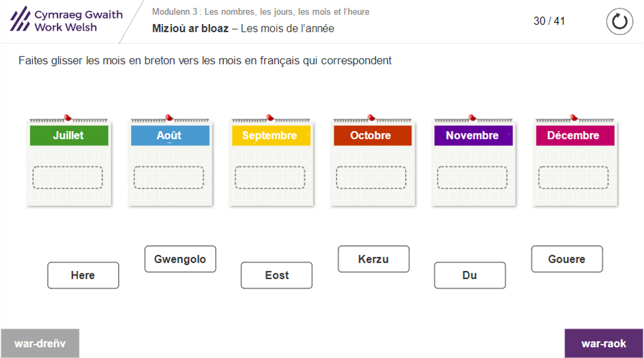Click the yellow Septembre calendar header
The height and width of the screenshot is (358, 644).
tap(271, 136)
